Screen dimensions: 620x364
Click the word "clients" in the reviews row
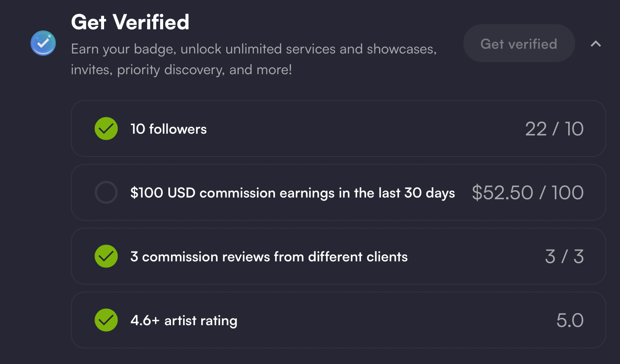click(x=387, y=257)
